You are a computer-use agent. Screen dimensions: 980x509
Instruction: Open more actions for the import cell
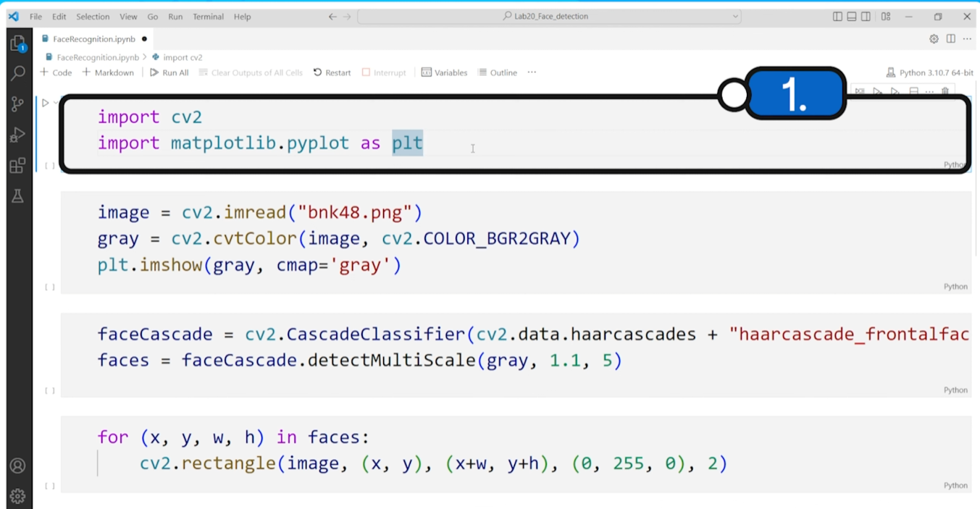tap(929, 91)
